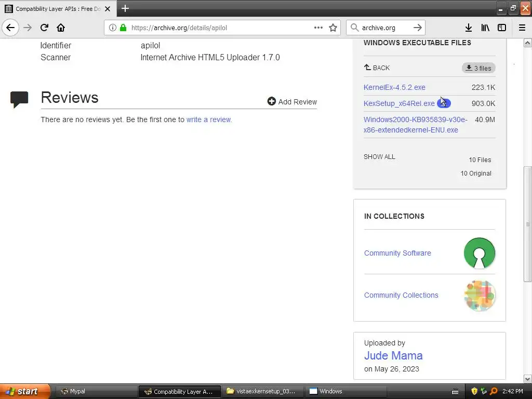Click the security shield tray icon

point(474,391)
